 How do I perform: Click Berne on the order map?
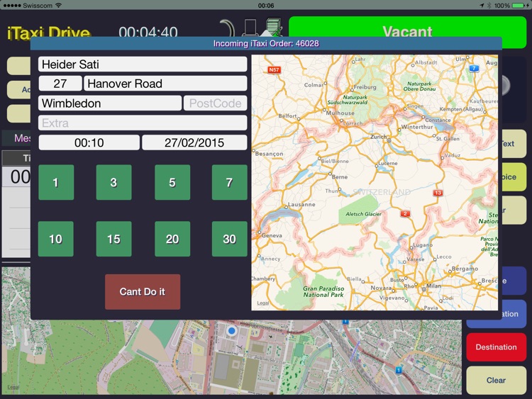tap(339, 177)
